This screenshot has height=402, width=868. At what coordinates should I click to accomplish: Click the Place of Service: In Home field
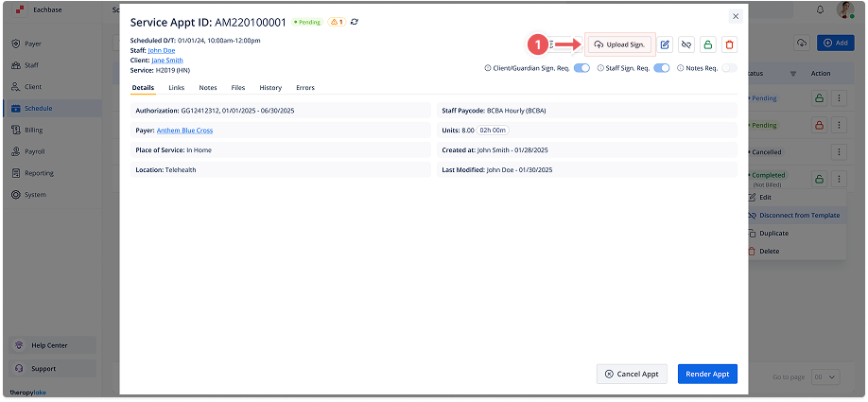280,150
